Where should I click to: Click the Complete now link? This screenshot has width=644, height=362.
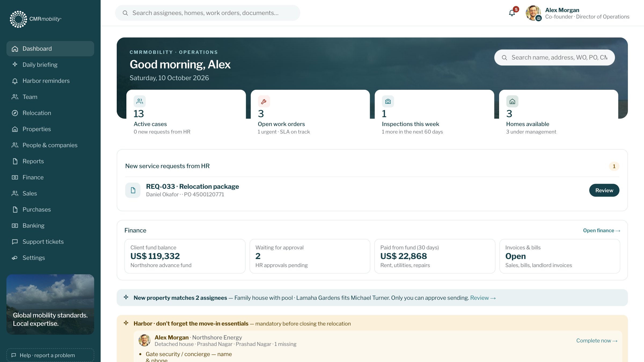[x=597, y=341]
